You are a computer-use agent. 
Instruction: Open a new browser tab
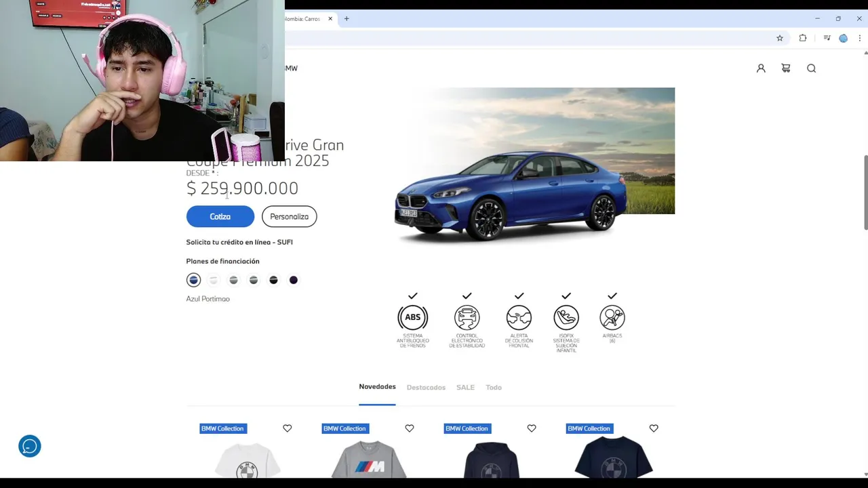347,18
